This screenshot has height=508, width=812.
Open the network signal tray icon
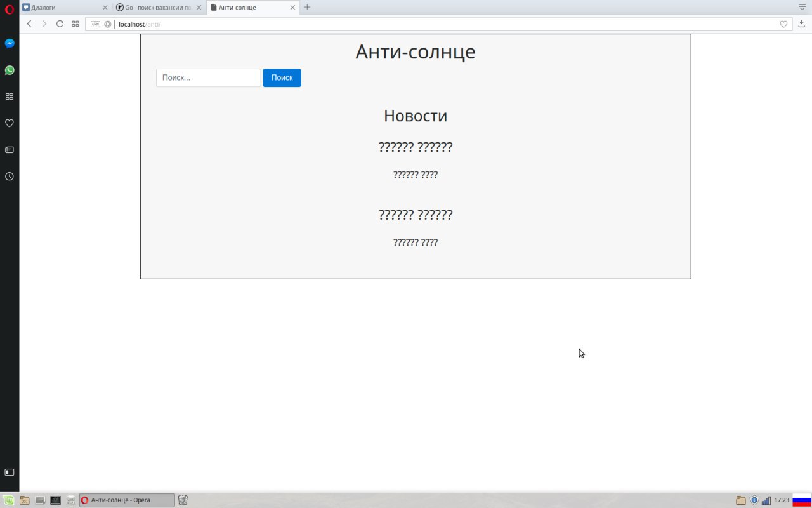click(766, 500)
